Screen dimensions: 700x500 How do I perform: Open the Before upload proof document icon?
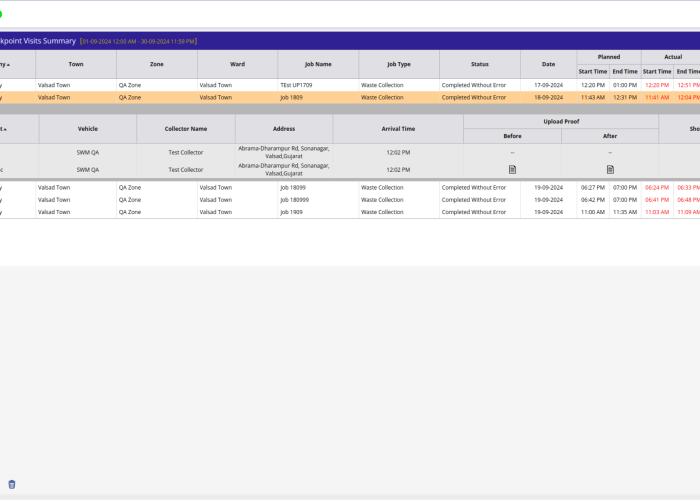pyautogui.click(x=512, y=170)
